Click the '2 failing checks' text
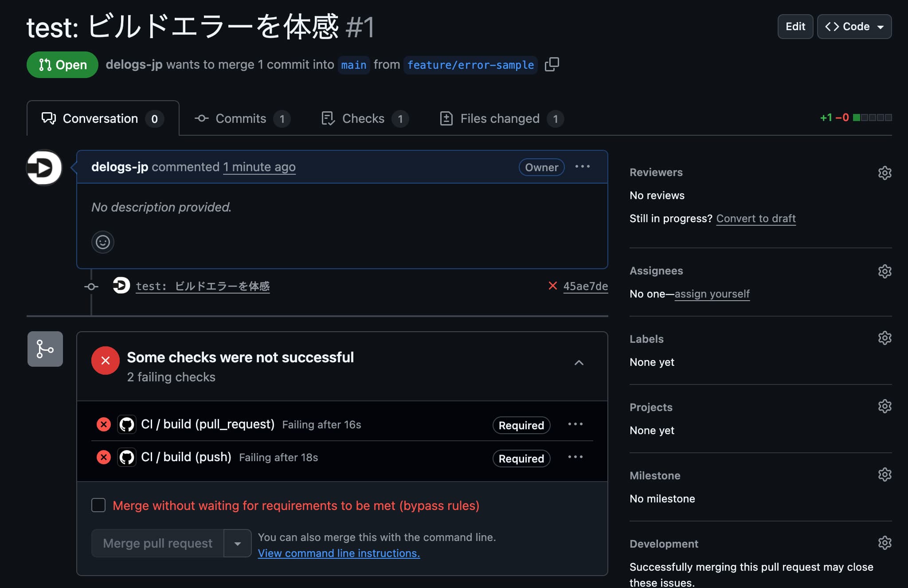Viewport: 908px width, 588px height. [x=171, y=377]
